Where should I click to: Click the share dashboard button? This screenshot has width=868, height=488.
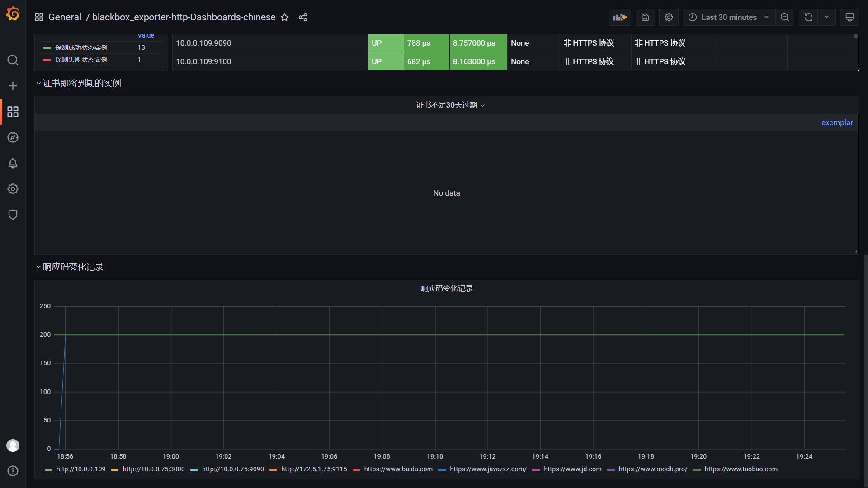[x=303, y=17]
